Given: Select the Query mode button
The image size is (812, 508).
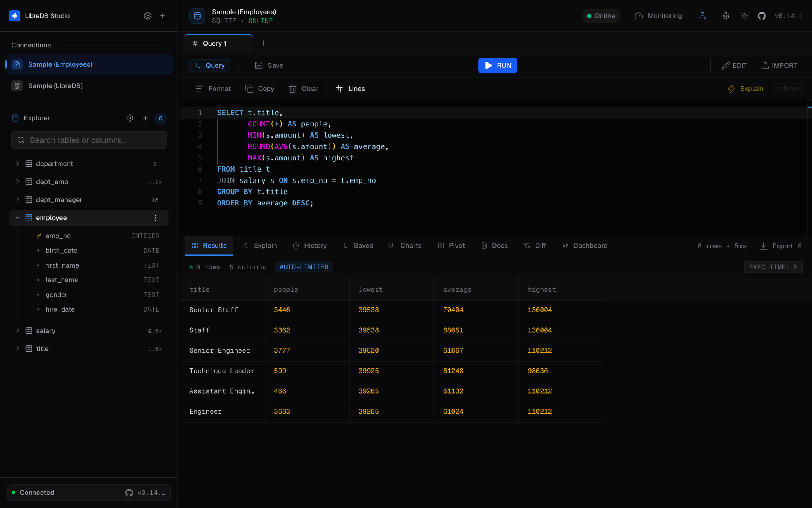Looking at the screenshot, I should [x=210, y=65].
